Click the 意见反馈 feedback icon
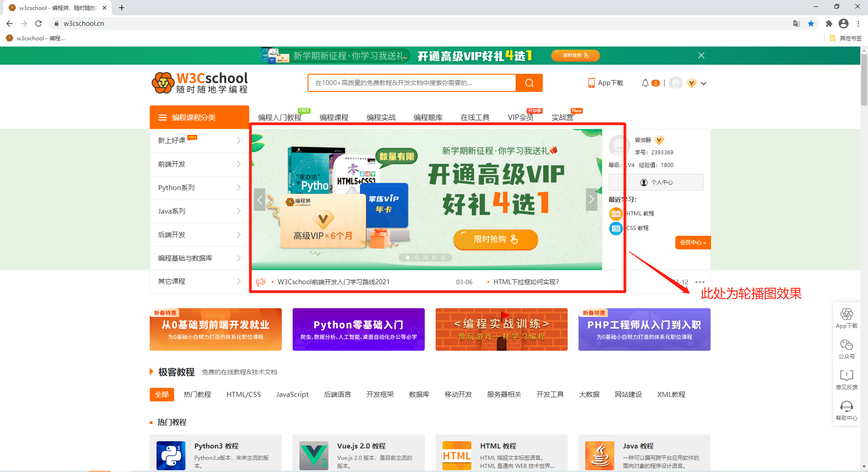This screenshot has height=472, width=868. pyautogui.click(x=846, y=376)
